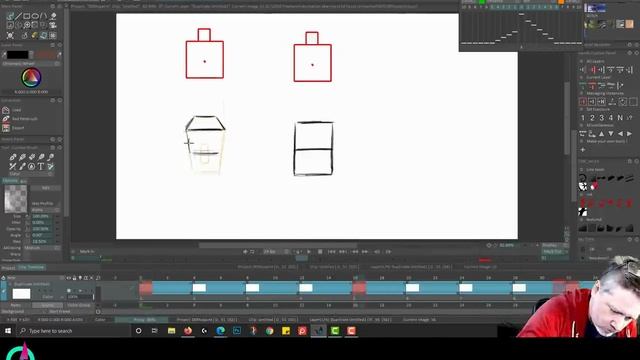Image resolution: width=640 pixels, height=360 pixels.
Task: Expand or collapse the Current Layer section
Action: (582, 77)
